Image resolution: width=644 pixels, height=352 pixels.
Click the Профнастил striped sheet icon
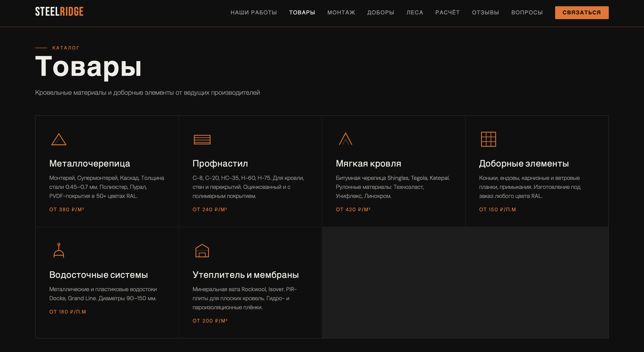202,139
